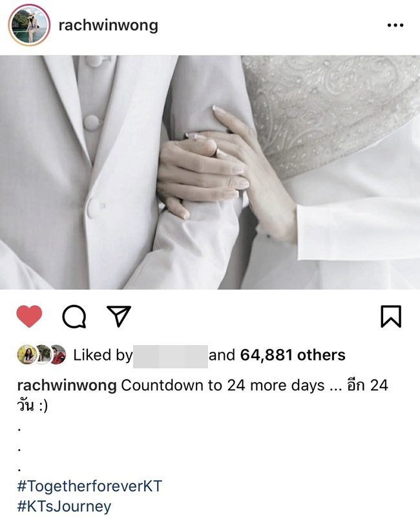Open the three-dot more options menu
This screenshot has height=517, width=420.
(x=395, y=25)
